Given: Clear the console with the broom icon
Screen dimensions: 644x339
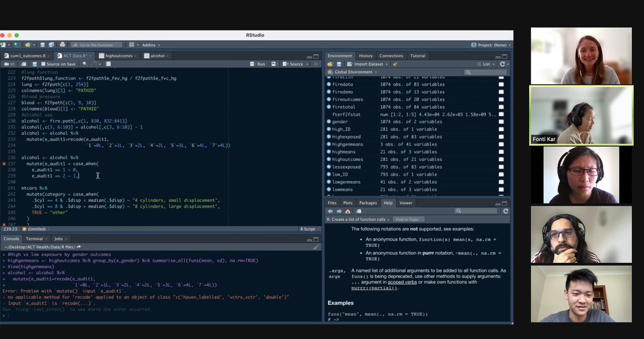Looking at the screenshot, I should click(317, 247).
